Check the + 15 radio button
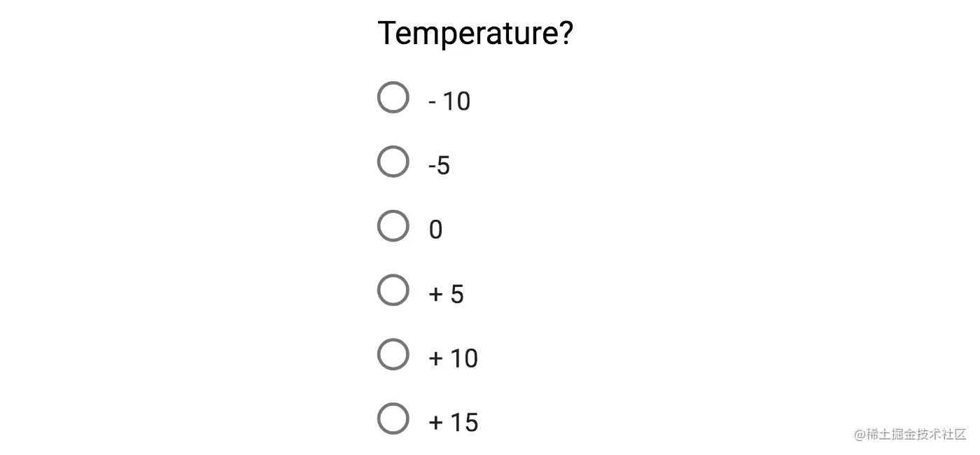 tap(393, 419)
